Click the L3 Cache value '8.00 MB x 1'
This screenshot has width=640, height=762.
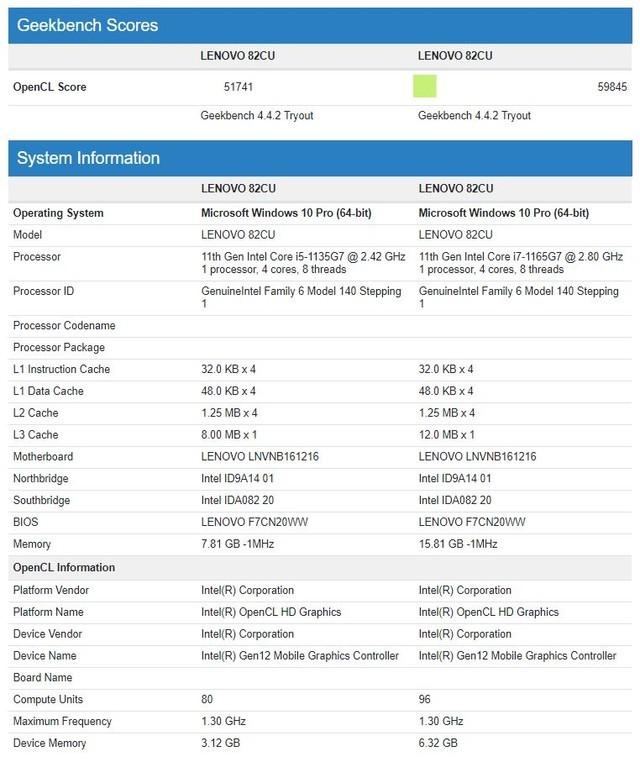[x=229, y=435]
